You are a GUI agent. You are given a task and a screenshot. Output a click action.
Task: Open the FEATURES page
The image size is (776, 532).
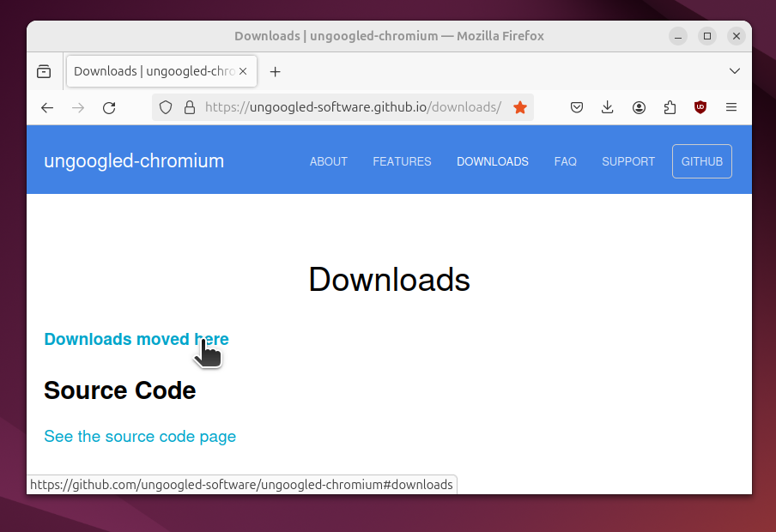tap(402, 161)
